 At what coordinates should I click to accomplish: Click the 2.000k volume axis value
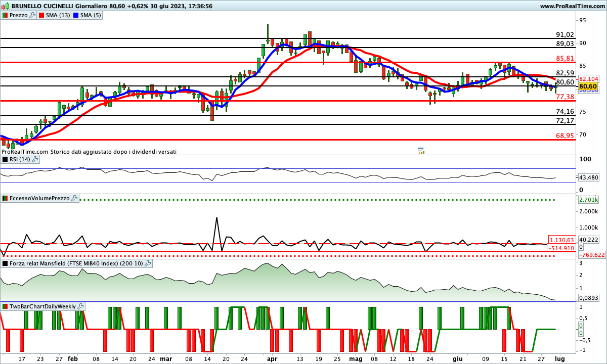point(589,211)
